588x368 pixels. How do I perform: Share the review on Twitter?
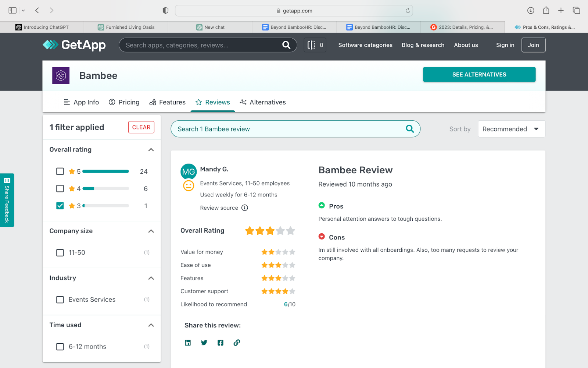coord(204,343)
